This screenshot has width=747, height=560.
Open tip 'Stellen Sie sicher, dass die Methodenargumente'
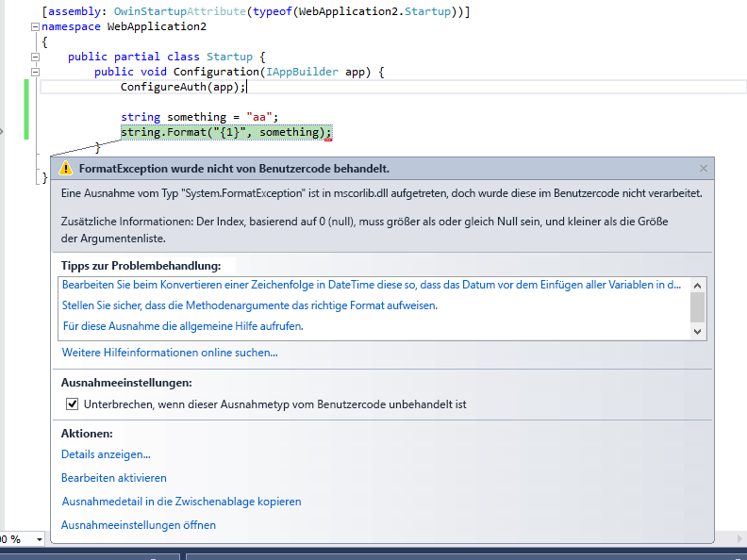250,305
